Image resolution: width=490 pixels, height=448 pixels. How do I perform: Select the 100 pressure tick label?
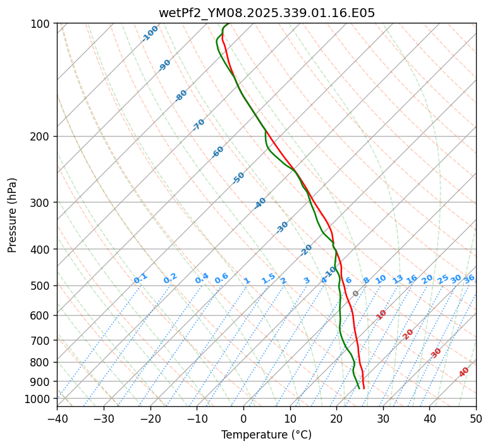(x=42, y=24)
